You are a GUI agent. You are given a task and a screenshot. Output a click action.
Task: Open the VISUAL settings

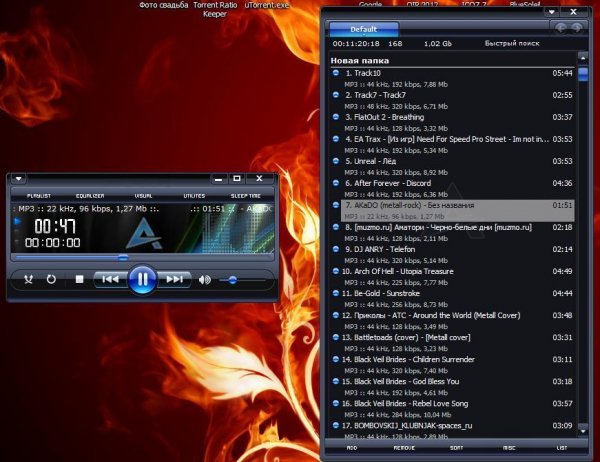coord(143,196)
